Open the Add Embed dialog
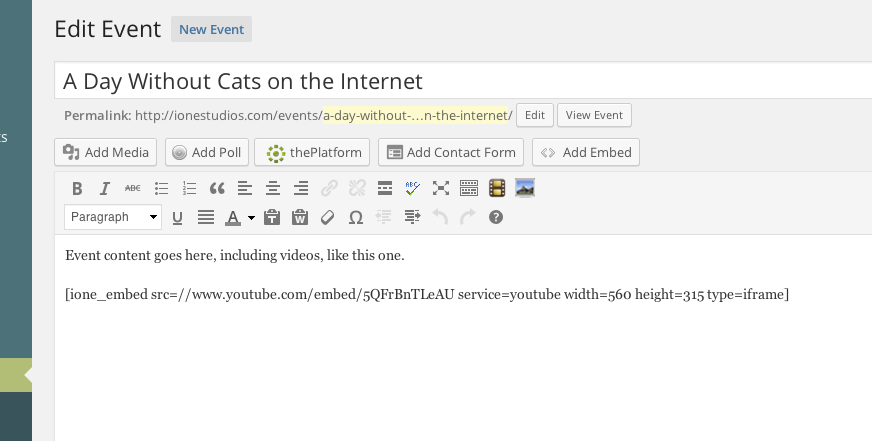The width and height of the screenshot is (872, 441). coord(586,152)
